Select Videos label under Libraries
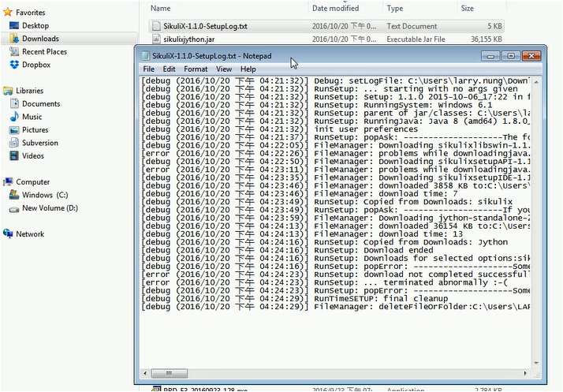This screenshot has height=392, width=563. (33, 156)
